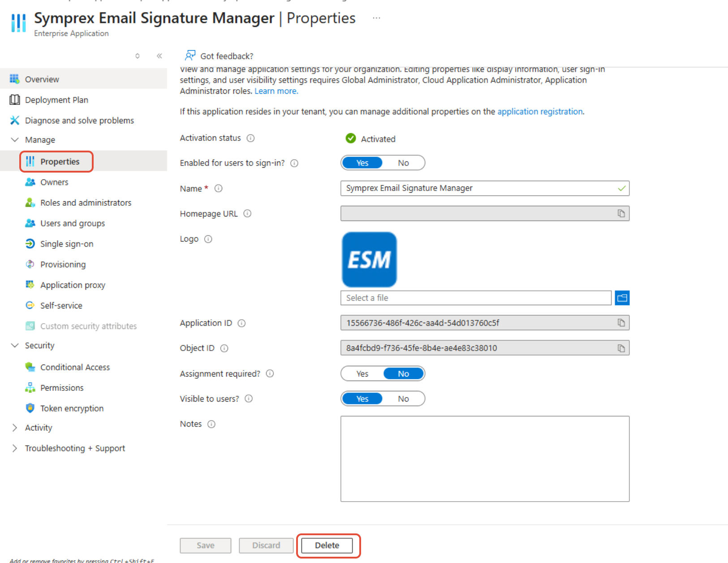Click the Delete button

tap(327, 545)
